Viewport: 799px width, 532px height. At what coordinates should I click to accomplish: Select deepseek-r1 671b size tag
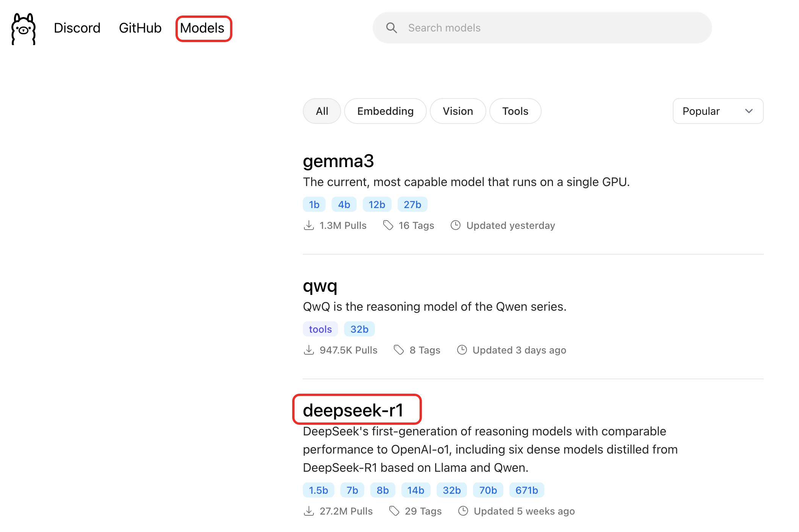tap(526, 490)
